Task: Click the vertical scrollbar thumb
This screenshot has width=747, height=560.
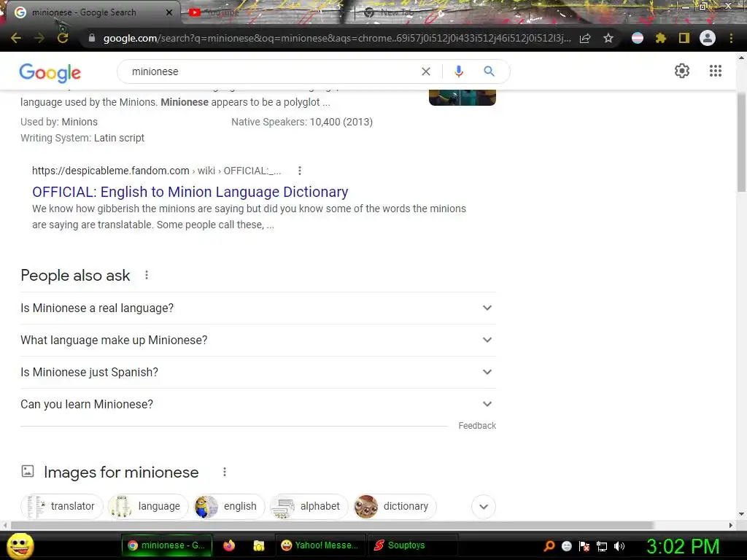Action: 741,142
